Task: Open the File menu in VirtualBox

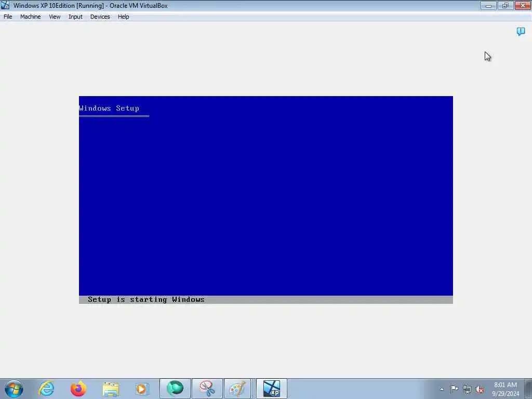Action: tap(8, 17)
